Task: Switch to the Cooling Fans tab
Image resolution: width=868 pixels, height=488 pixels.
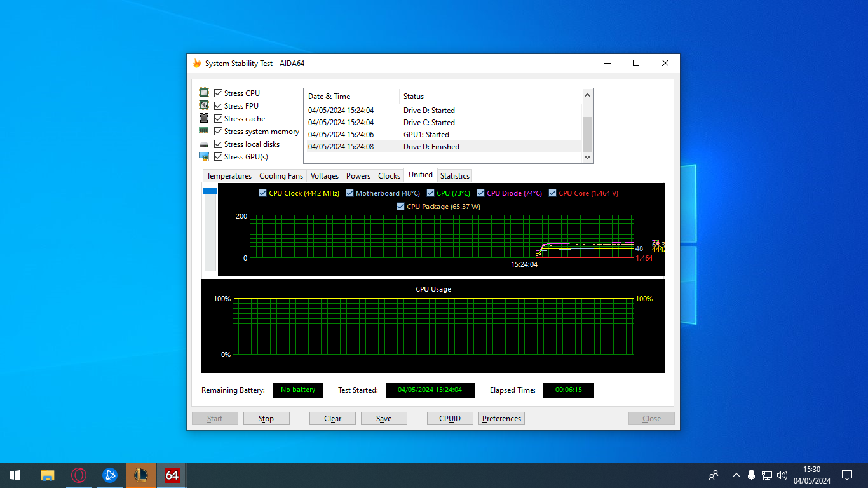Action: pos(281,176)
